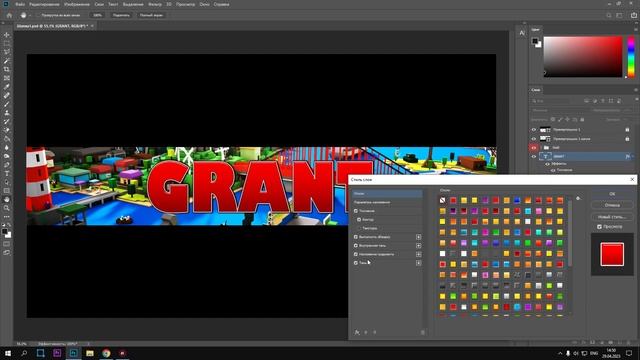
Task: Click the Отмена (Cancel) button
Action: tap(612, 205)
